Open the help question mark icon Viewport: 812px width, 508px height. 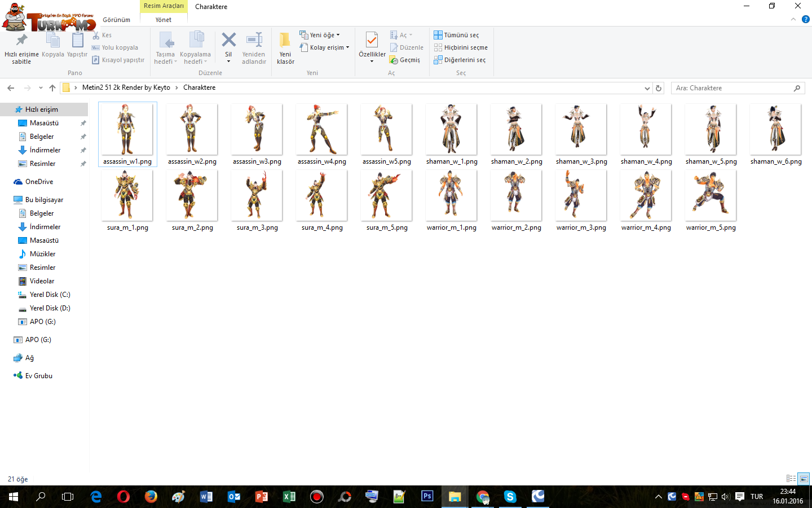[x=806, y=19]
